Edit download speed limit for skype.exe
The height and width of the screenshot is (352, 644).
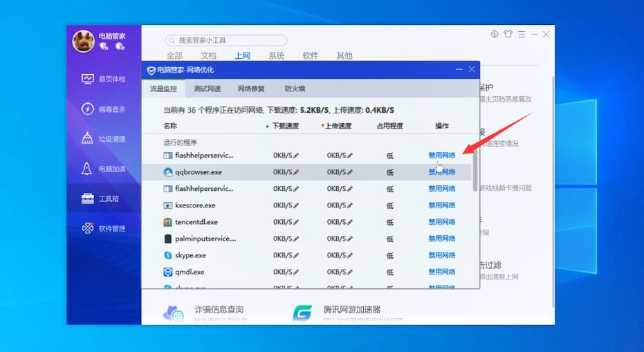coord(296,255)
